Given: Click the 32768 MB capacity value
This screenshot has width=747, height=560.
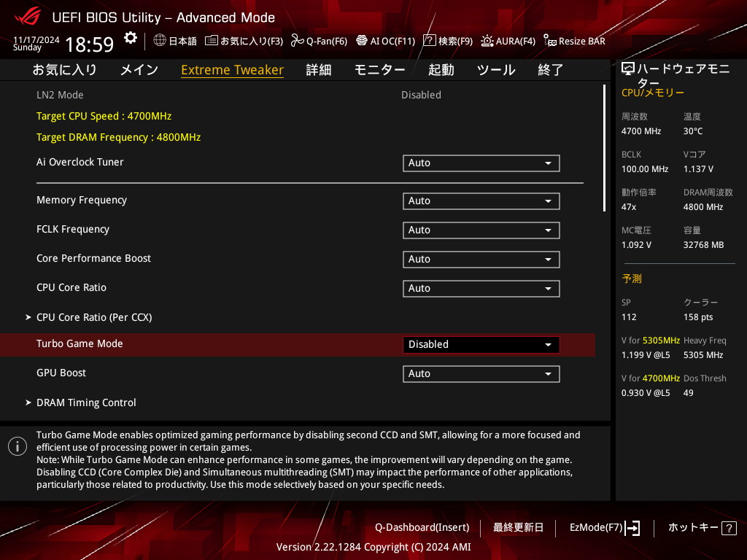Looking at the screenshot, I should pyautogui.click(x=704, y=245).
